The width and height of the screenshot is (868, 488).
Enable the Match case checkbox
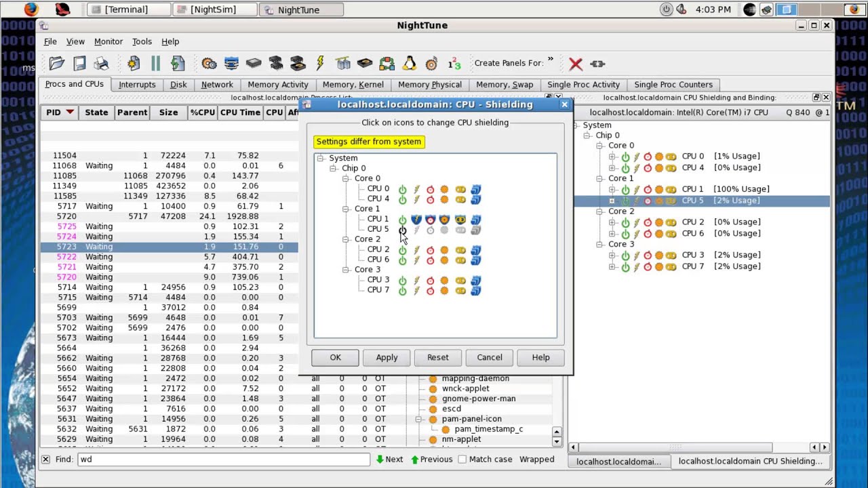coord(462,460)
